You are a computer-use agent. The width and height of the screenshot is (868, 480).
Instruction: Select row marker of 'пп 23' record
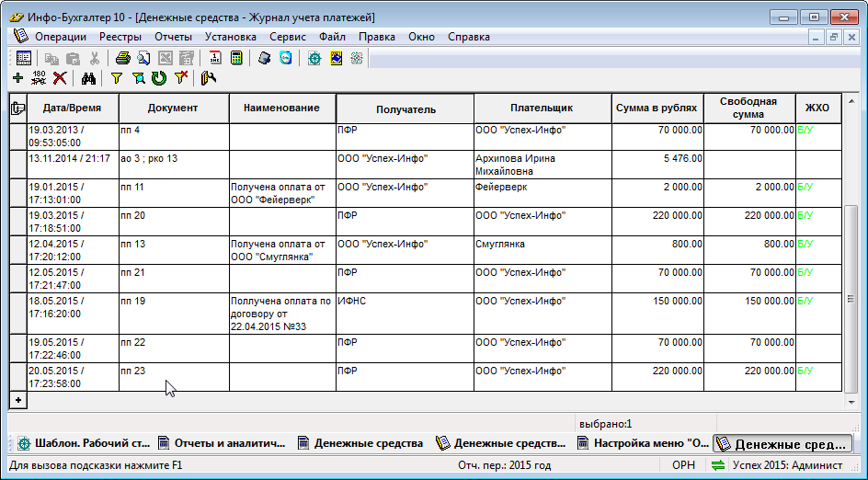pos(18,377)
